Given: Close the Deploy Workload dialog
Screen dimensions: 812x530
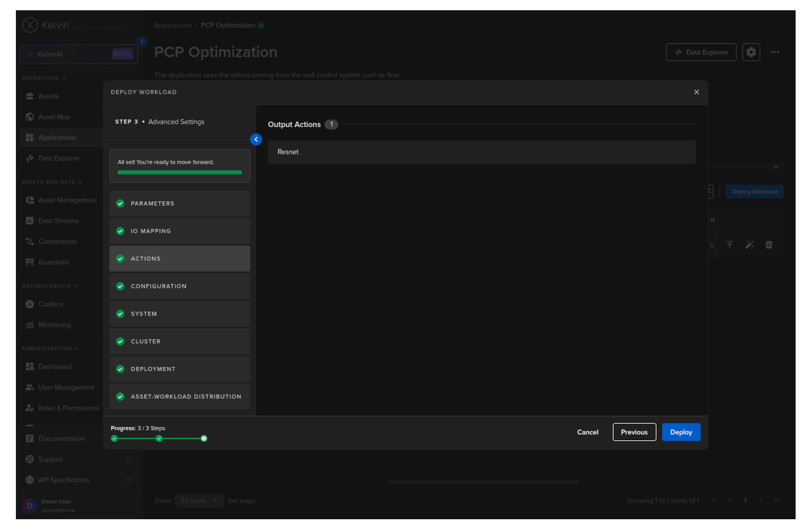Looking at the screenshot, I should coord(696,92).
